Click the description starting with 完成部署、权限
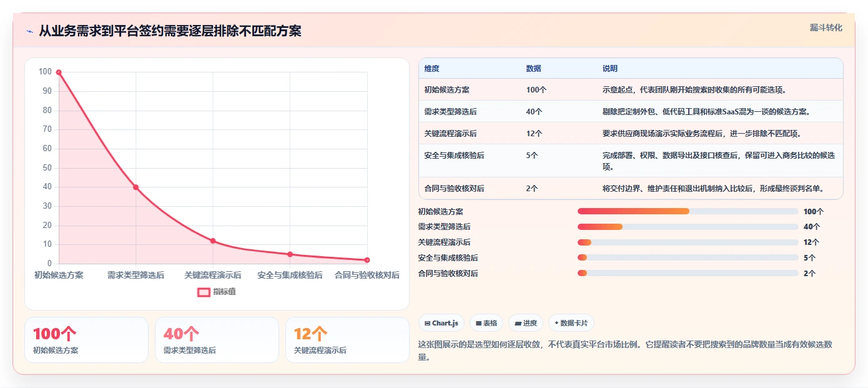Viewport: 868px width, 388px height. coord(719,161)
